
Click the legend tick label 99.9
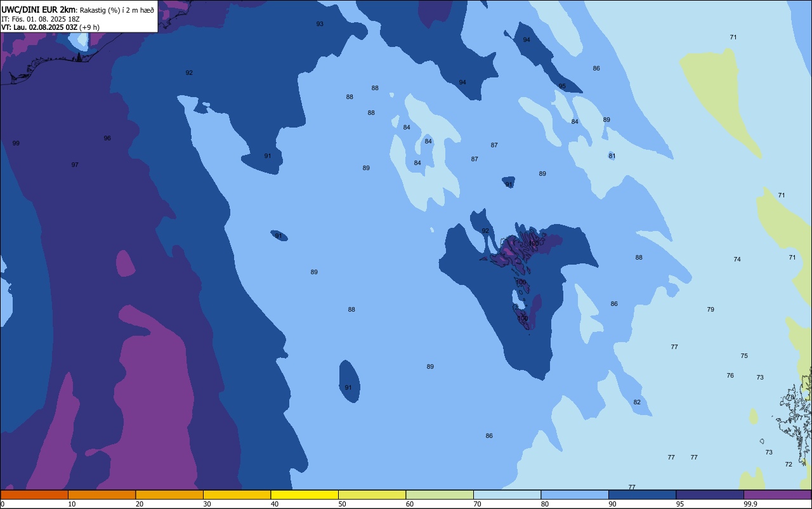tap(750, 504)
